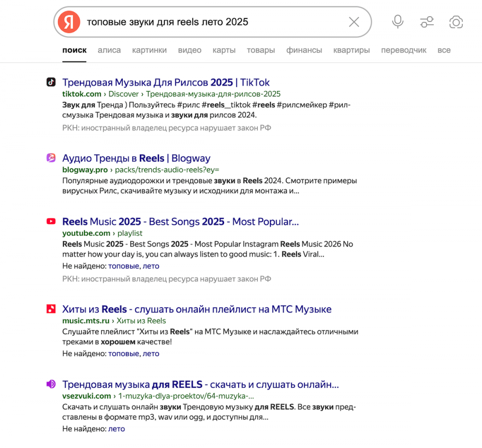The width and height of the screenshot is (482, 448).
Task: Click the vsezvuki speaker favicon
Action: tap(51, 384)
